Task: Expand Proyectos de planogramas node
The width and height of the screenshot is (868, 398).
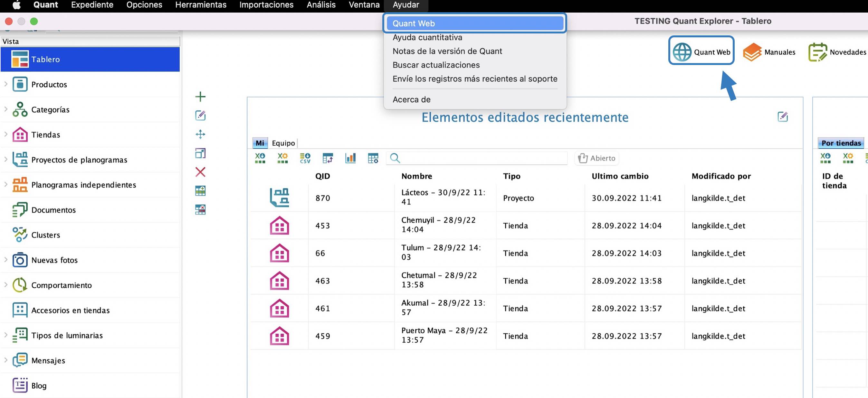Action: 6,159
